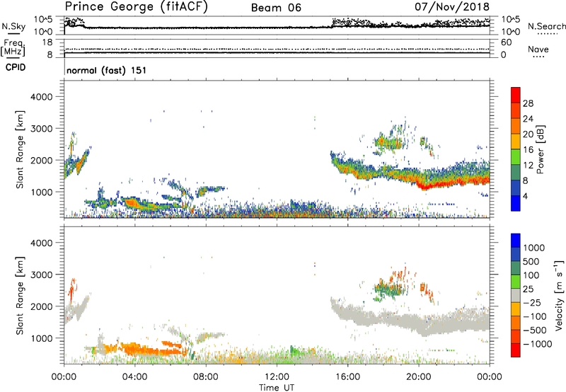Click the "20:00" time tick label
Image resolution: width=566 pixels, height=392 pixels.
click(x=419, y=377)
